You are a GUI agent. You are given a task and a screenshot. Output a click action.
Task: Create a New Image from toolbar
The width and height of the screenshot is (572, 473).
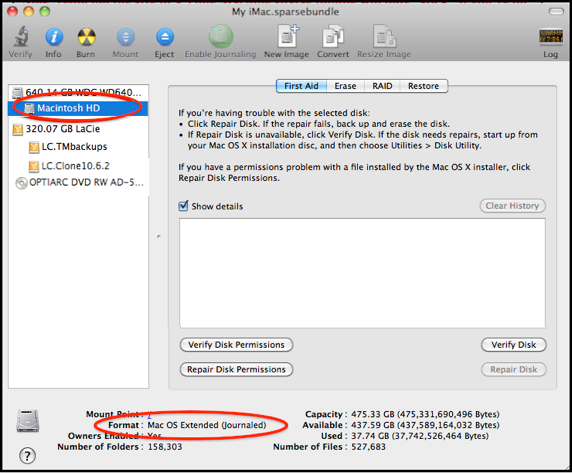pyautogui.click(x=288, y=36)
